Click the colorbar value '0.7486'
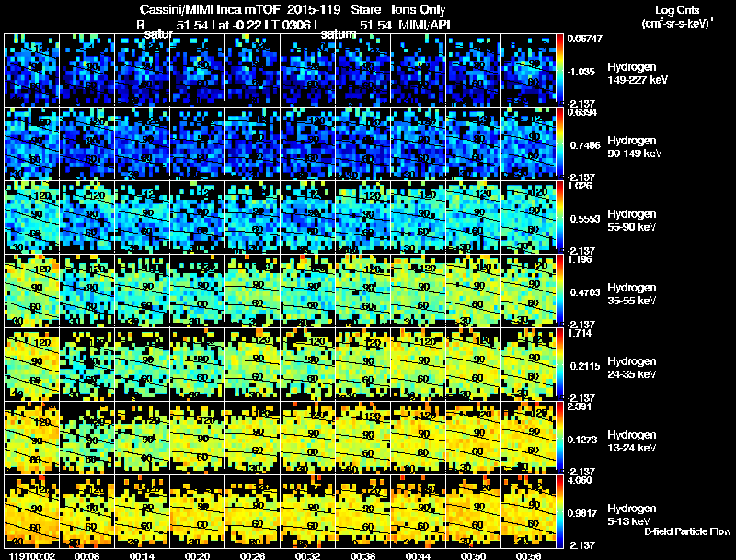This screenshot has height=560, width=736. [585, 145]
